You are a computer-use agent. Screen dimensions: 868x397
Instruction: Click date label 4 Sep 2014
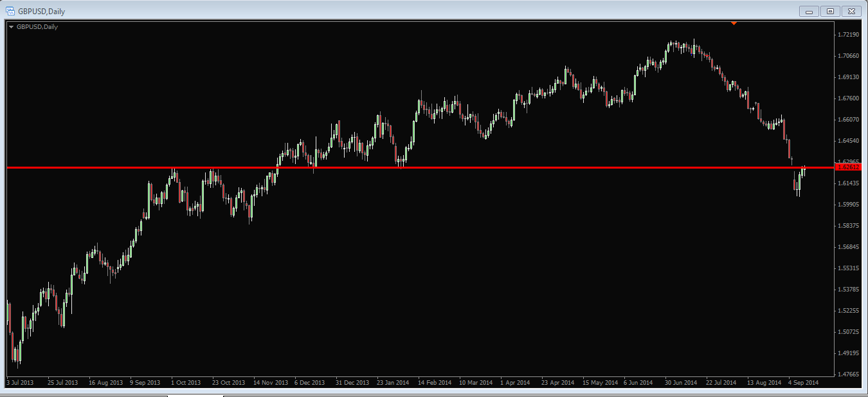[x=804, y=382]
